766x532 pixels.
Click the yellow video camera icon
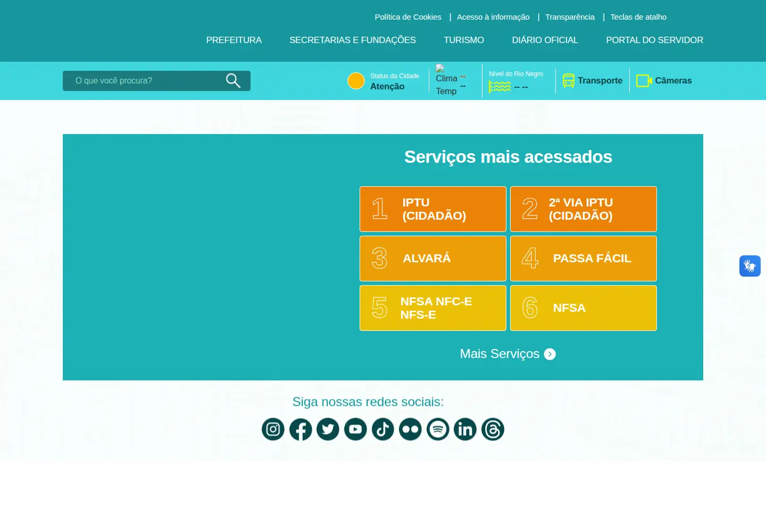644,81
